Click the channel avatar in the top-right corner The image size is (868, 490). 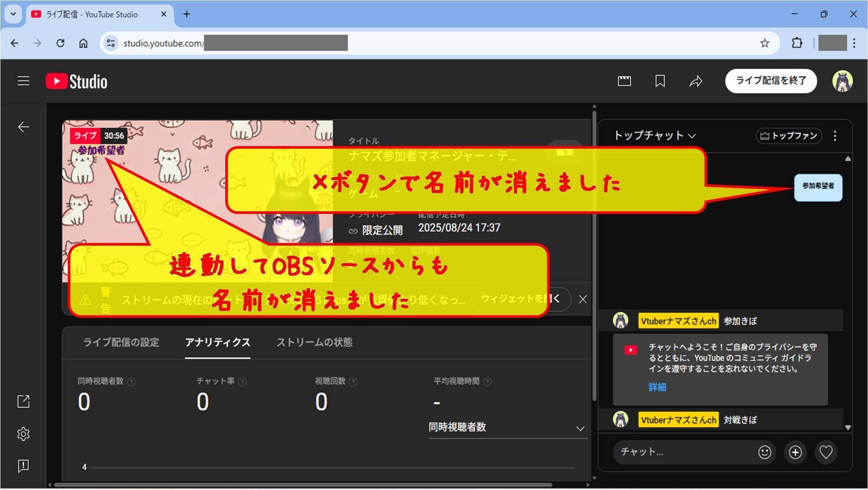tap(842, 81)
